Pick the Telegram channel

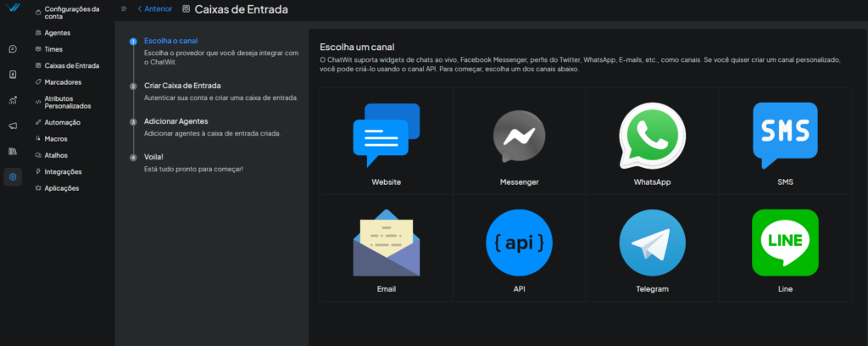pyautogui.click(x=652, y=243)
